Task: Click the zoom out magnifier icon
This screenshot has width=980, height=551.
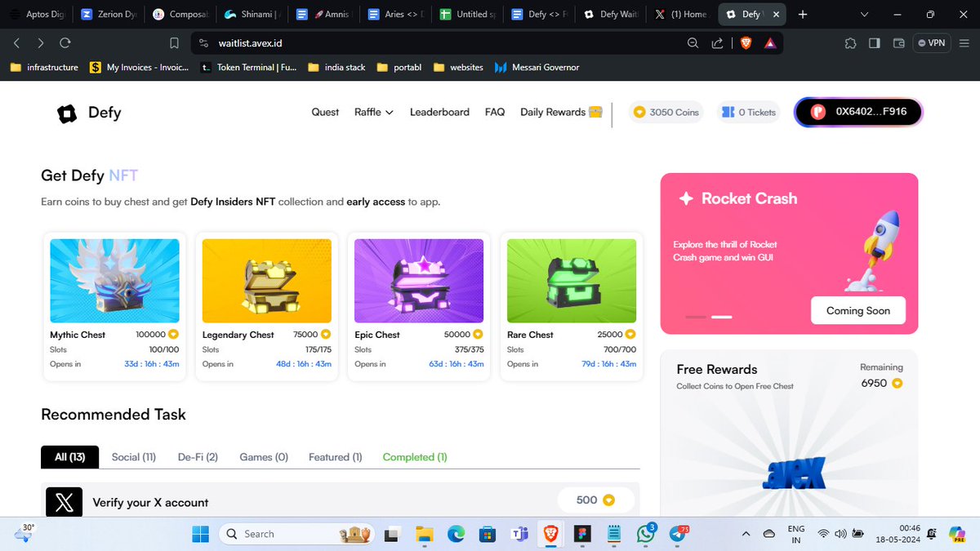Action: point(693,42)
